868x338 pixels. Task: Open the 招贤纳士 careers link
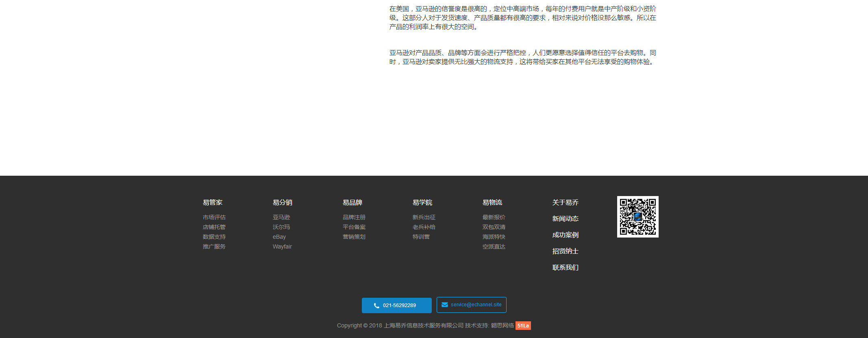click(x=565, y=251)
